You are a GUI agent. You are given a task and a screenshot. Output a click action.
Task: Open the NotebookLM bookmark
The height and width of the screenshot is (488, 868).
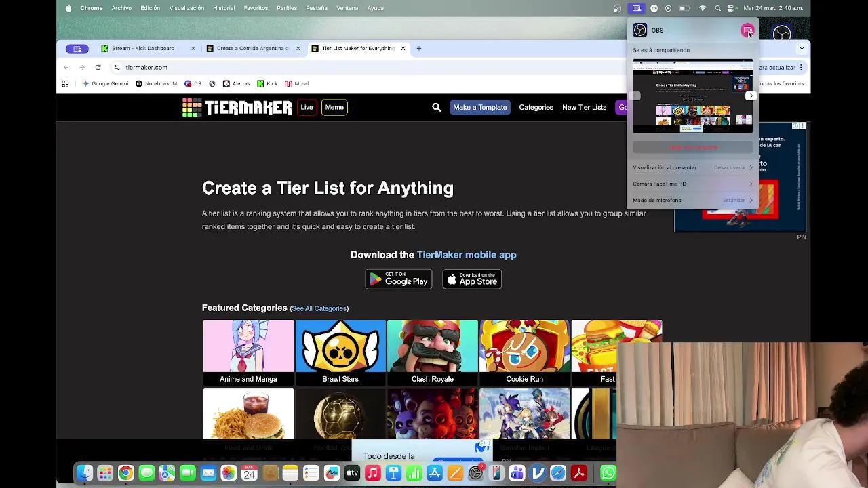(157, 83)
